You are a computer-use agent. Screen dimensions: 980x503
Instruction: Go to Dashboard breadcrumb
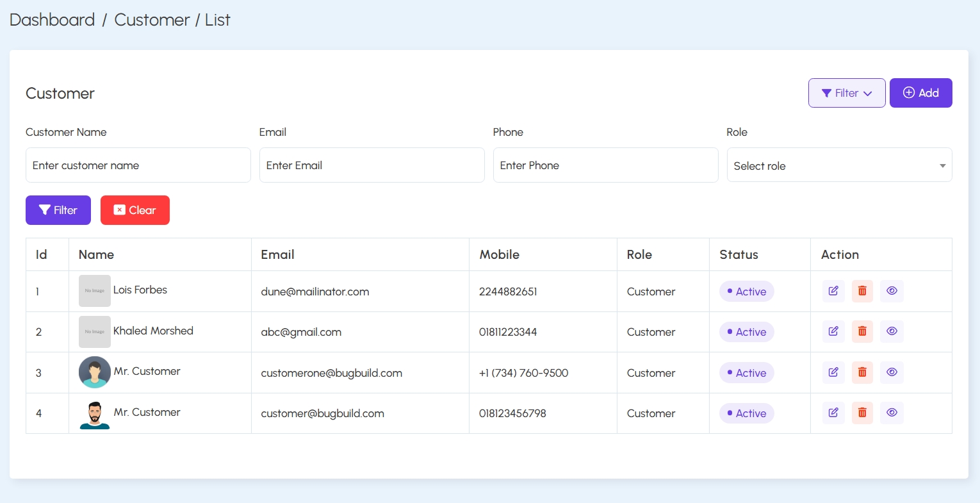(53, 20)
